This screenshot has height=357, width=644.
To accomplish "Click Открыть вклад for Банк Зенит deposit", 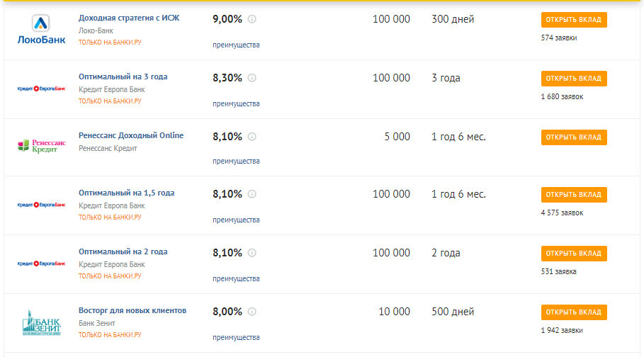I will tap(574, 312).
